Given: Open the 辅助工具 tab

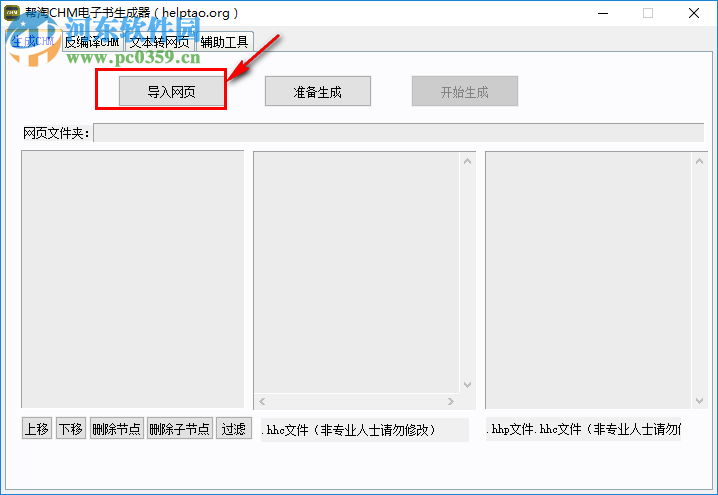Looking at the screenshot, I should 224,42.
